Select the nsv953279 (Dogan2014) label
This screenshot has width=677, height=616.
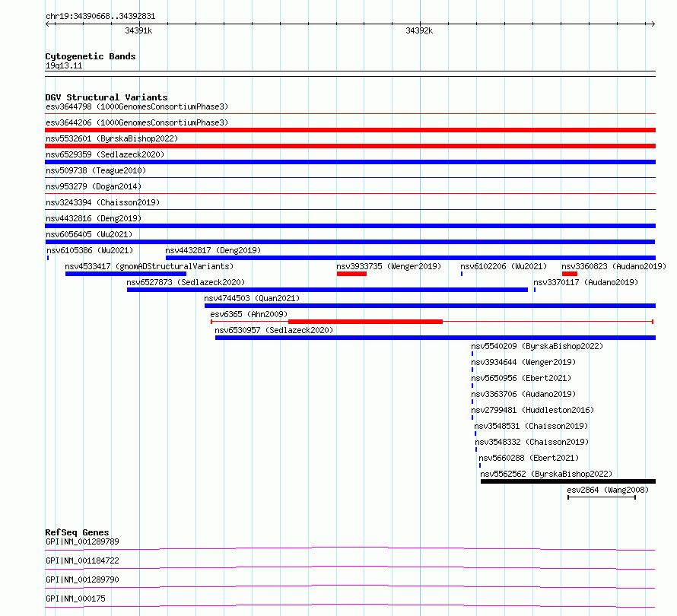[94, 186]
